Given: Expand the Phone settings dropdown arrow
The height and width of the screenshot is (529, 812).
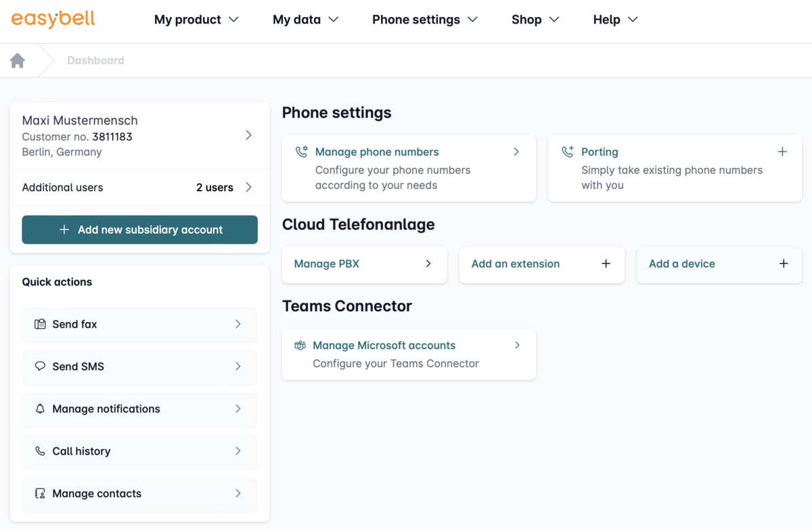Looking at the screenshot, I should [x=472, y=20].
